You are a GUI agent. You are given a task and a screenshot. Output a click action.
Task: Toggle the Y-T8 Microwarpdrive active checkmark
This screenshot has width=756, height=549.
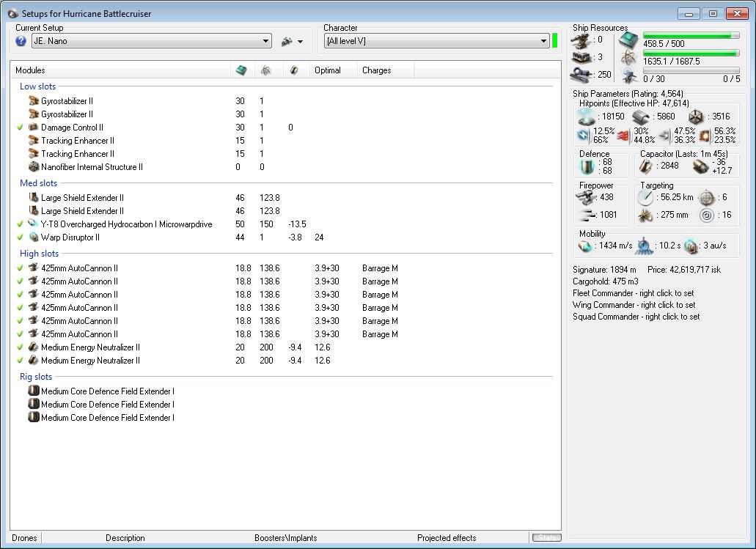21,224
